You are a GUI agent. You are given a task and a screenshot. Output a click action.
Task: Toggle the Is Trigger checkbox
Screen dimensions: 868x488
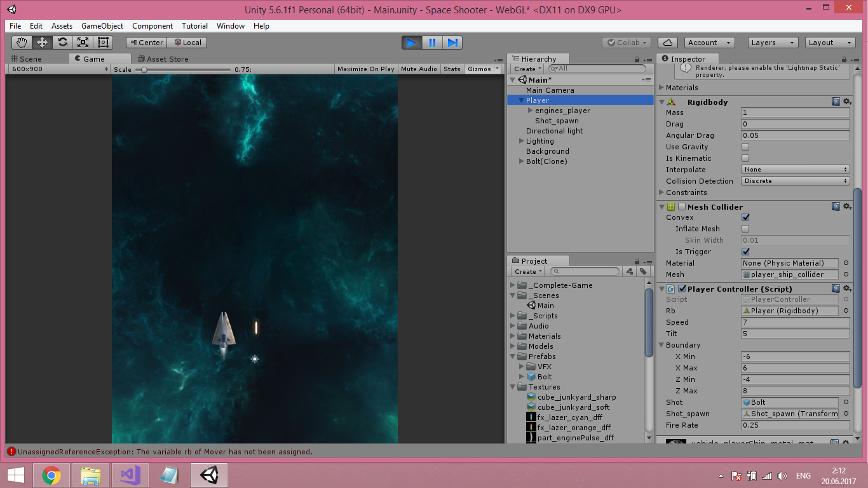(x=745, y=252)
